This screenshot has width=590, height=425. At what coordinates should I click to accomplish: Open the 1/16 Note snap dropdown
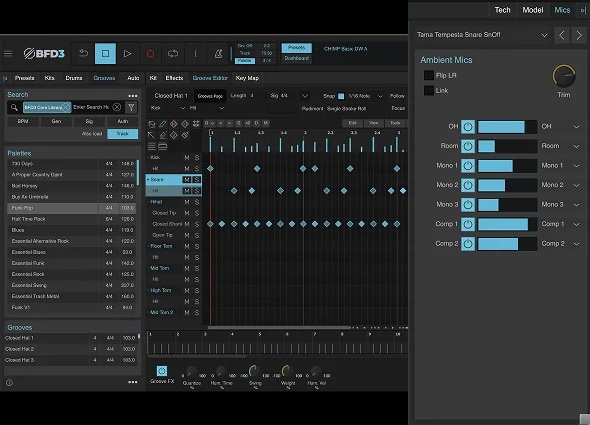[380, 96]
